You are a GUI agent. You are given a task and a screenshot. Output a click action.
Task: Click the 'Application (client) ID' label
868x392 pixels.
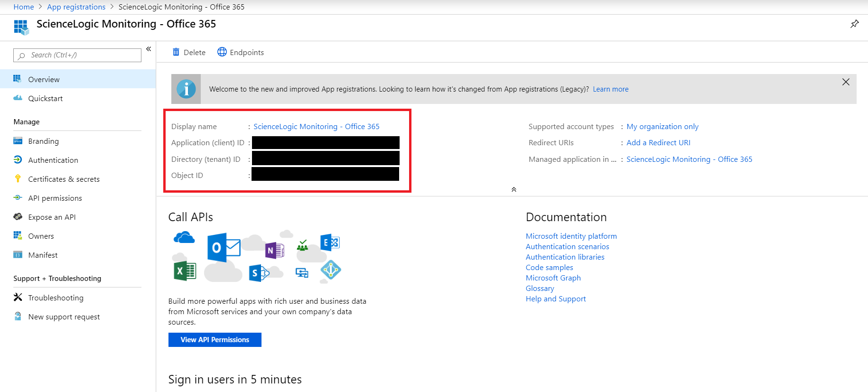pyautogui.click(x=208, y=143)
